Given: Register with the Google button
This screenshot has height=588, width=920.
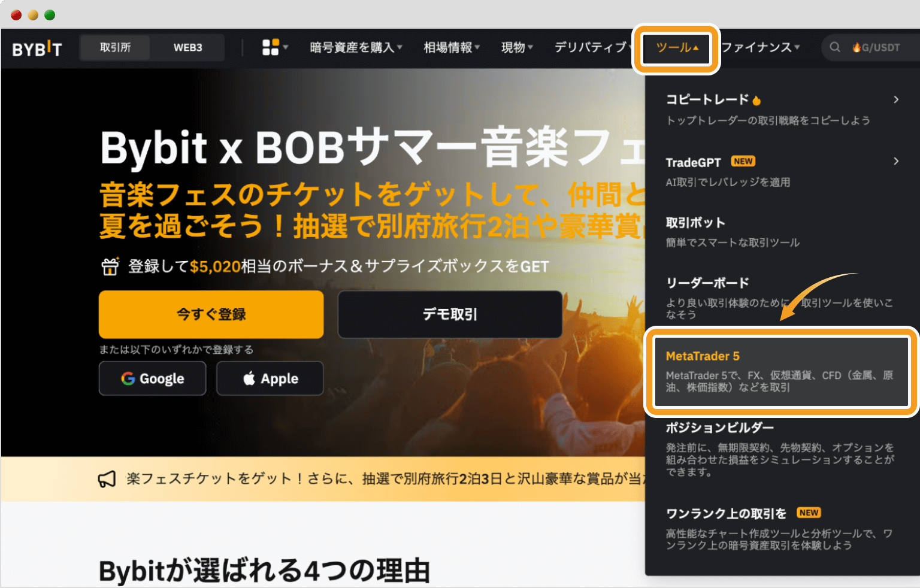Looking at the screenshot, I should [x=153, y=378].
